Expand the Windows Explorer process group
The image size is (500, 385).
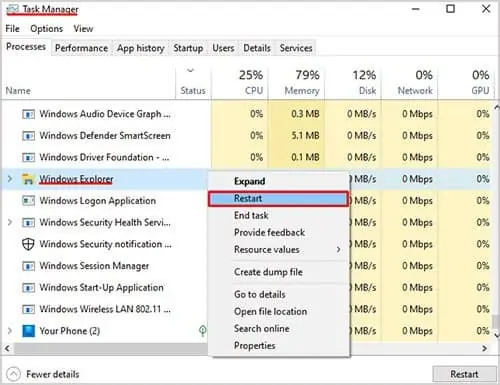tap(10, 179)
